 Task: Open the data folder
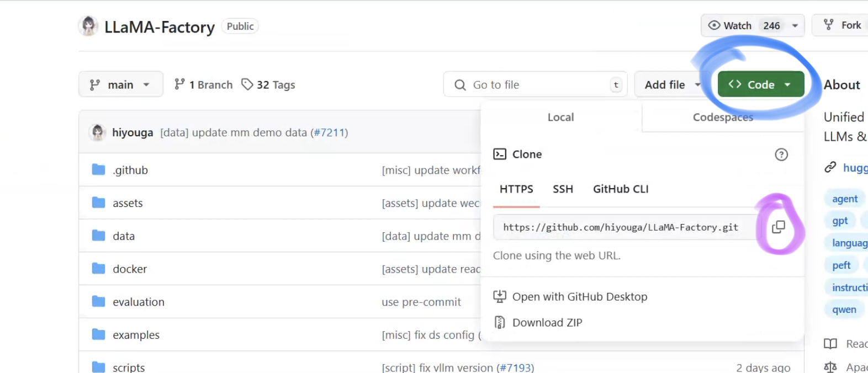[124, 236]
